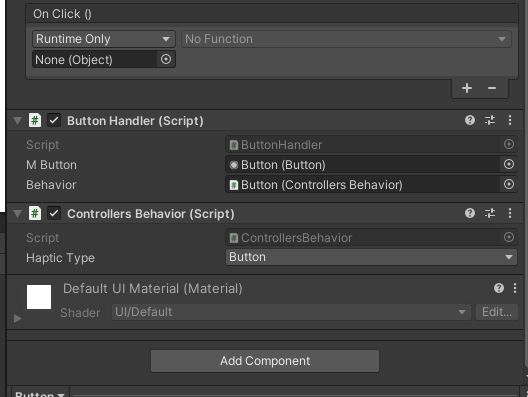The height and width of the screenshot is (397, 528).
Task: Click the Controllers Behavior script icon
Action: (x=35, y=213)
